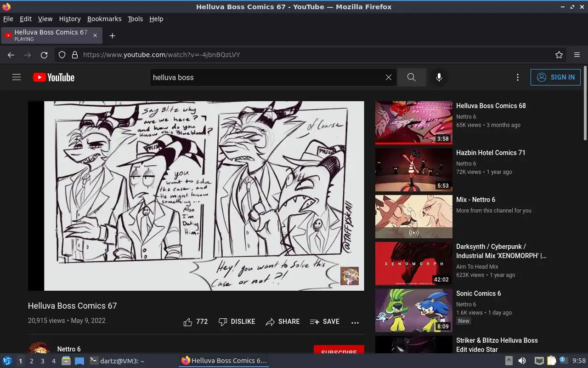Click the Nettro 6 channel avatar
Viewport: 588px width, 368px height.
pyautogui.click(x=39, y=348)
